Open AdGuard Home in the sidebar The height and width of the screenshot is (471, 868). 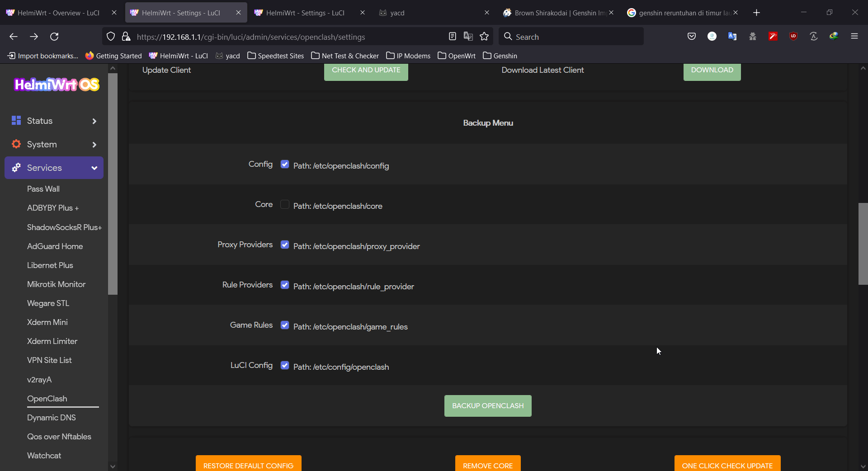55,246
